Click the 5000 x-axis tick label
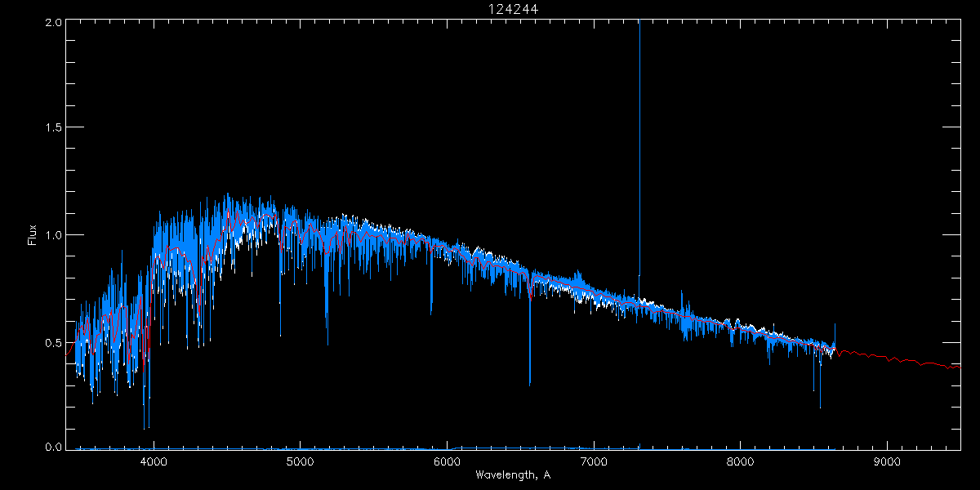 [301, 461]
